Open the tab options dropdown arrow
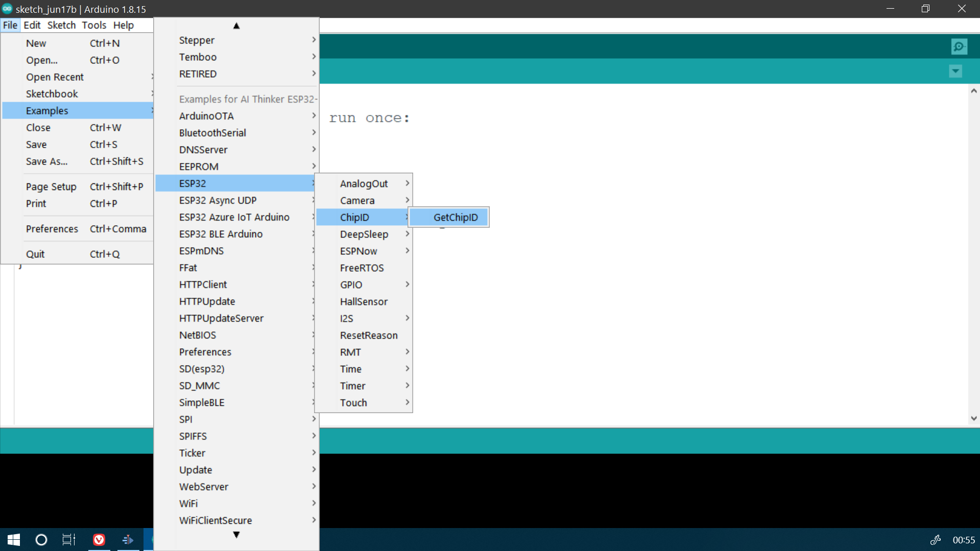 (x=955, y=71)
